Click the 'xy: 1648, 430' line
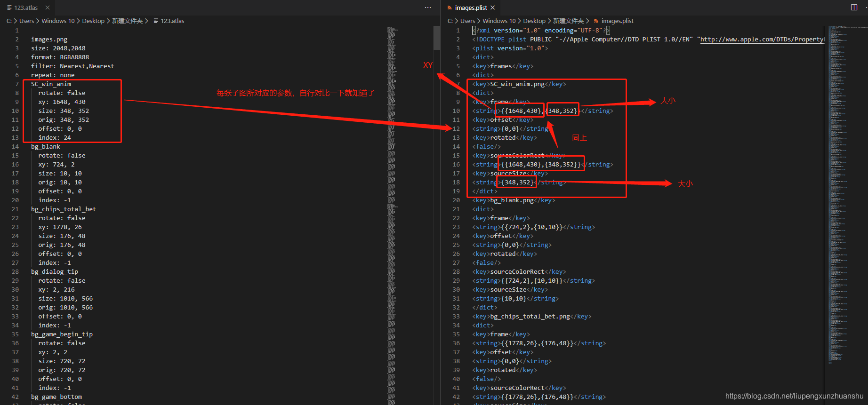868x405 pixels. pos(62,102)
